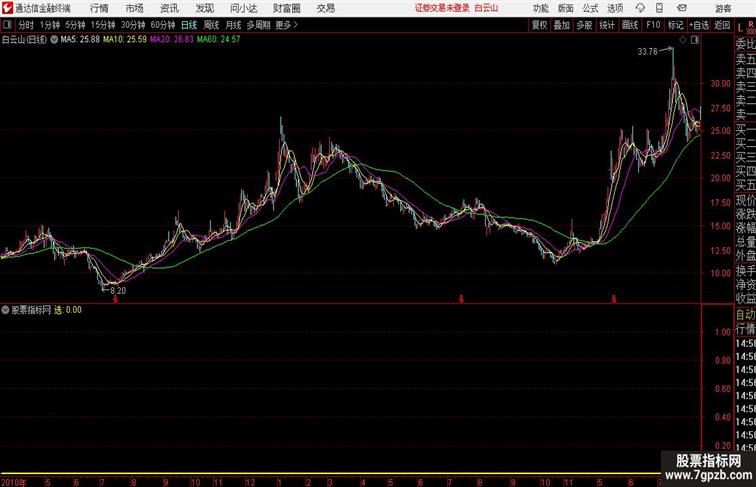The image size is (756, 487).
Task: Open the mobile phone icon
Action: 660,8
